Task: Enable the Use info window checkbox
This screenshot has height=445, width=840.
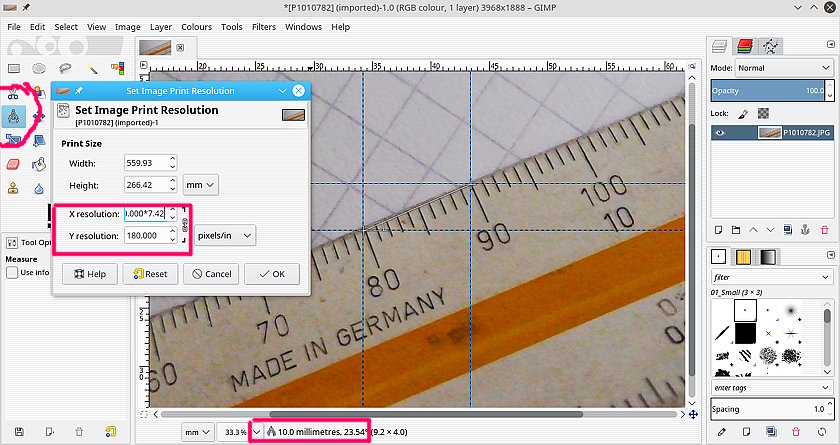Action: 12,273
